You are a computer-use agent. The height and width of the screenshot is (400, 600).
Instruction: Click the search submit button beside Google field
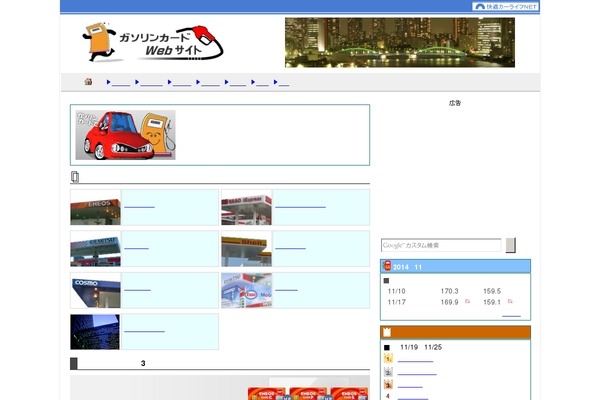(510, 245)
